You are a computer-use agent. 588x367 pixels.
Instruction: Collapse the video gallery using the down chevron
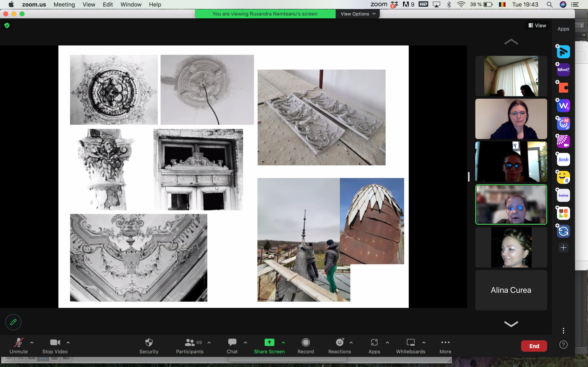(x=511, y=324)
